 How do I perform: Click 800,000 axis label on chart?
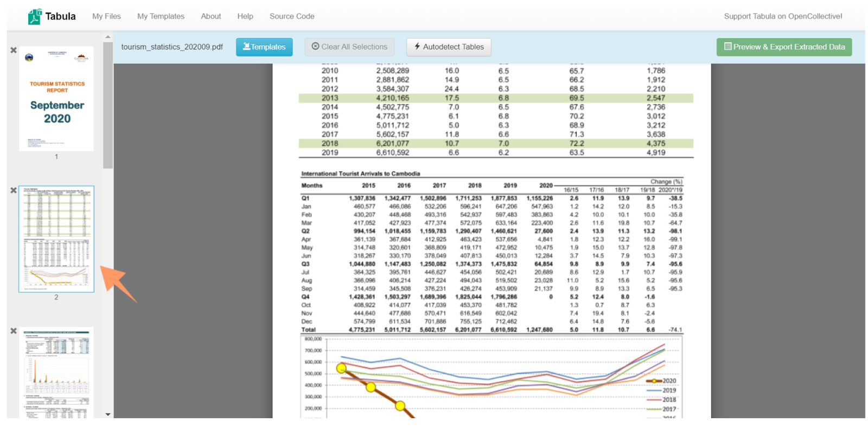pyautogui.click(x=313, y=339)
